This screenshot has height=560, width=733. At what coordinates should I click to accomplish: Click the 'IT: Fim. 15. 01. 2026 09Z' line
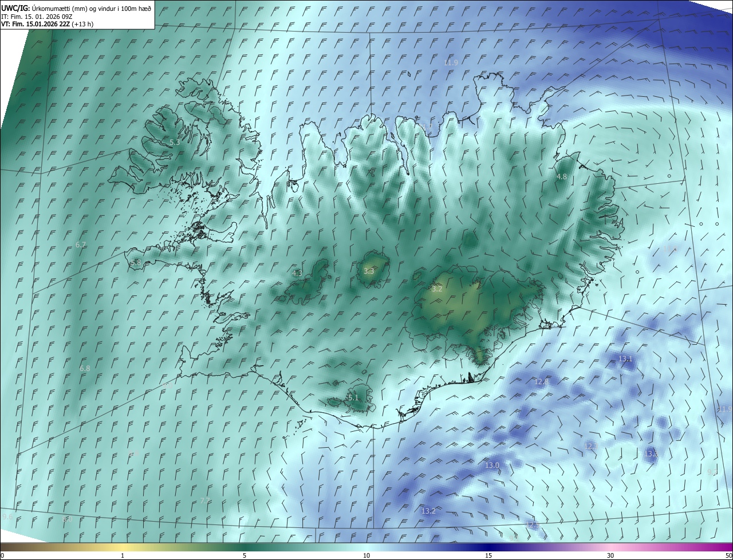[37, 17]
